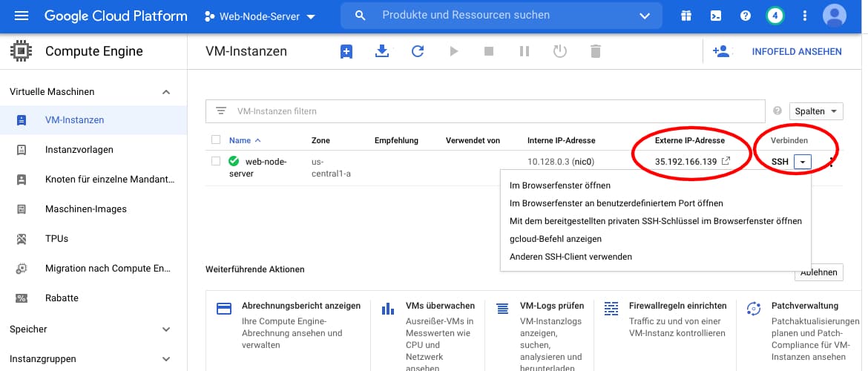Click the VM-Instanzen filtern input field
Screen dimensions: 868x371
[x=485, y=111]
